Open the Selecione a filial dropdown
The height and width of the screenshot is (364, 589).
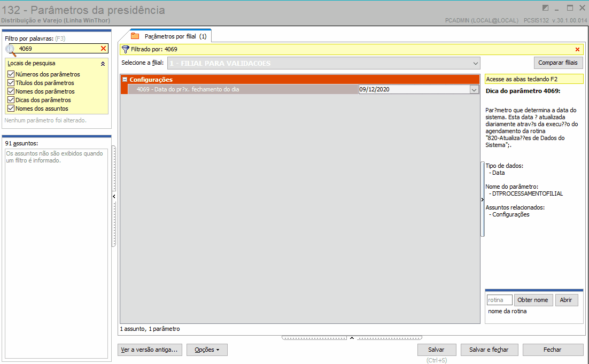476,64
